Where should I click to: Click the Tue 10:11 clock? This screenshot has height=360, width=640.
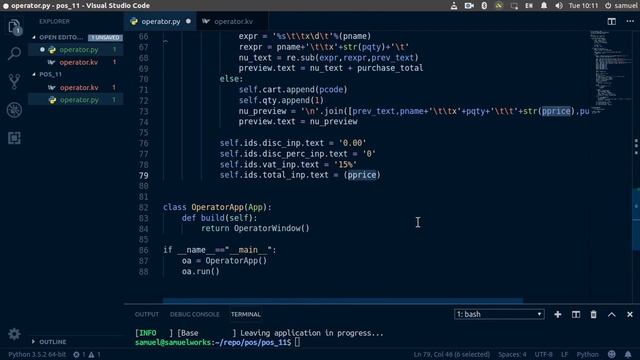point(583,6)
